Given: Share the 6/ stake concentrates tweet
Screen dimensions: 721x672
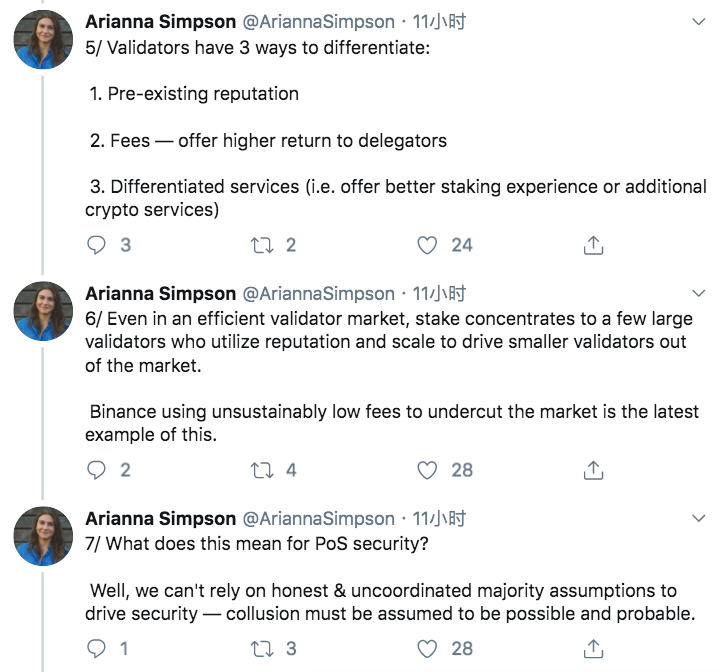Looking at the screenshot, I should (x=593, y=470).
